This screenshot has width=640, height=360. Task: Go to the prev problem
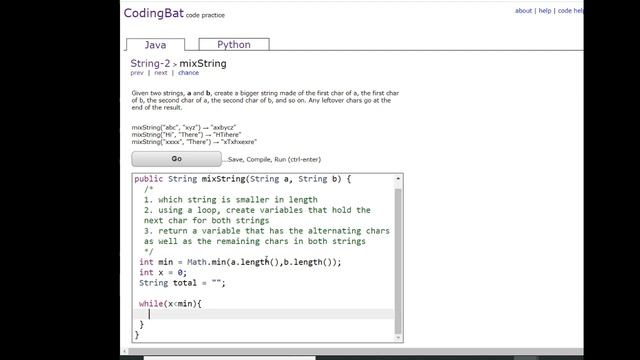coord(137,73)
